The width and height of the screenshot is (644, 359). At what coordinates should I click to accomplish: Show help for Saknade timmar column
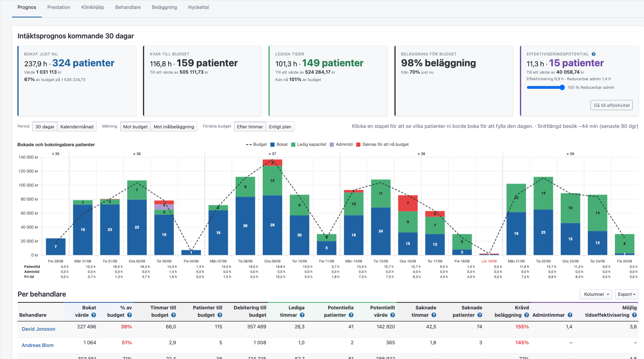[x=434, y=315]
